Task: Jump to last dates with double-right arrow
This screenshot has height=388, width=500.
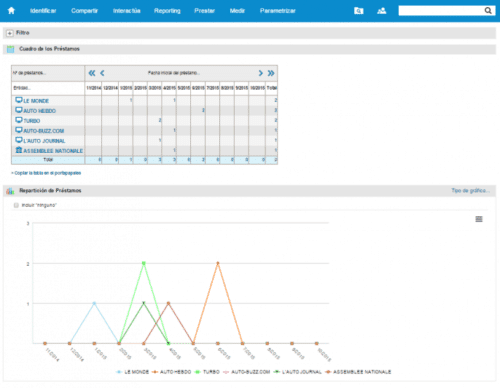Action: [271, 73]
